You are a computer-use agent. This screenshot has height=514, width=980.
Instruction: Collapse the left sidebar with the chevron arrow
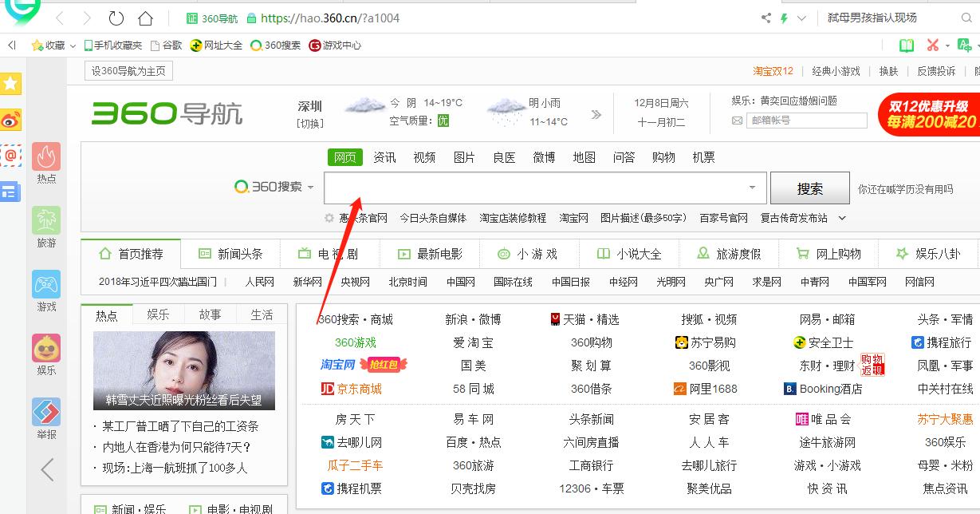46,471
